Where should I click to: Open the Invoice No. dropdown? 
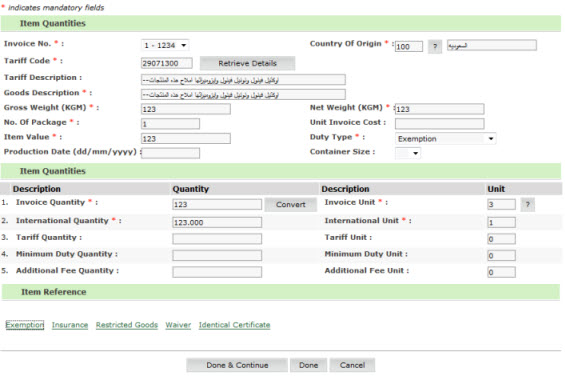[165, 45]
